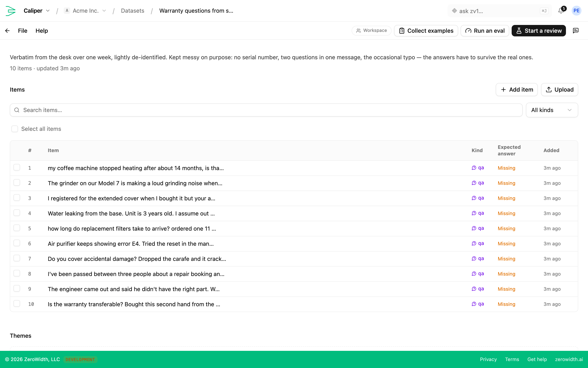Open item 'I've been passed between three people'
Viewport: 588px width, 368px height.
tap(136, 274)
